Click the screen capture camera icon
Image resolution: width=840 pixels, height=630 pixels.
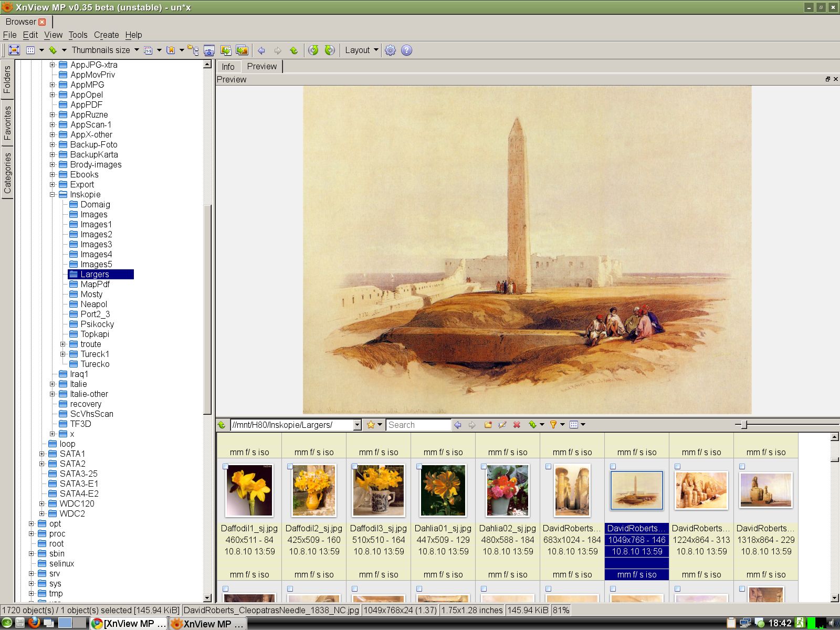(x=209, y=50)
